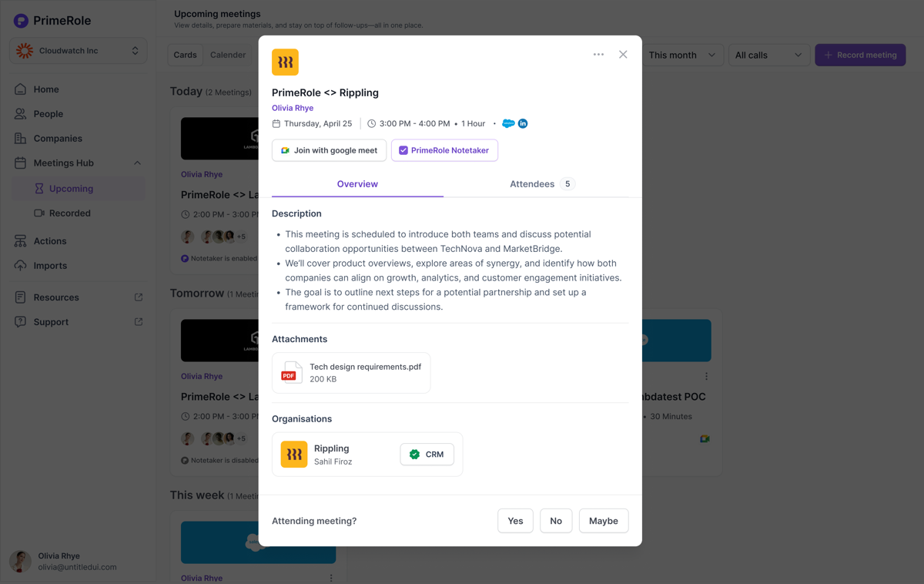This screenshot has width=924, height=584.
Task: Uncheck the PrimeRole Notetaker checkbox
Action: (403, 150)
